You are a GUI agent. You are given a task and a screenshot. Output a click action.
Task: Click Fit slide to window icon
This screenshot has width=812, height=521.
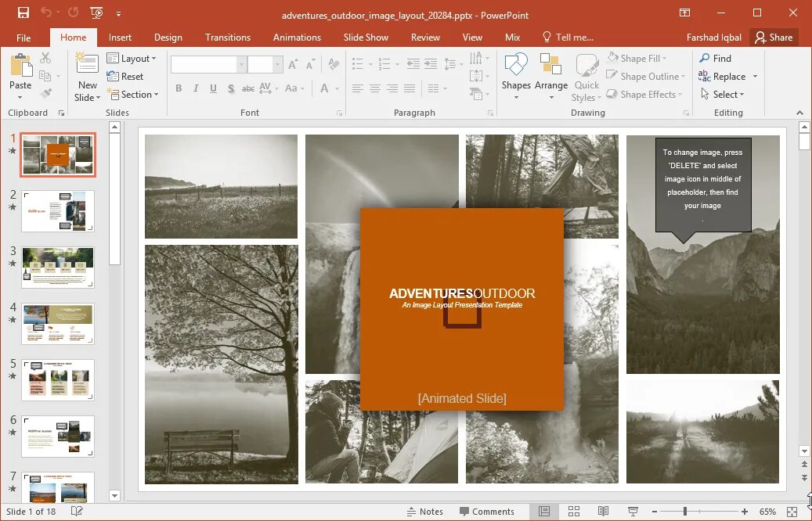coord(792,511)
